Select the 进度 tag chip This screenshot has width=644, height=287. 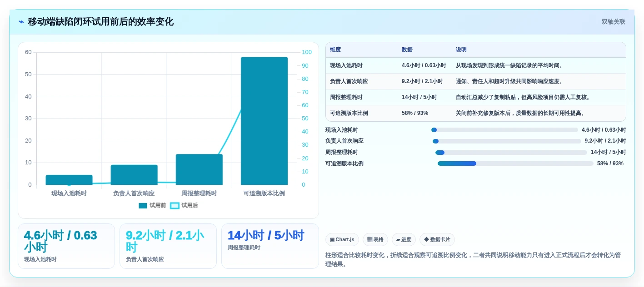pos(404,240)
